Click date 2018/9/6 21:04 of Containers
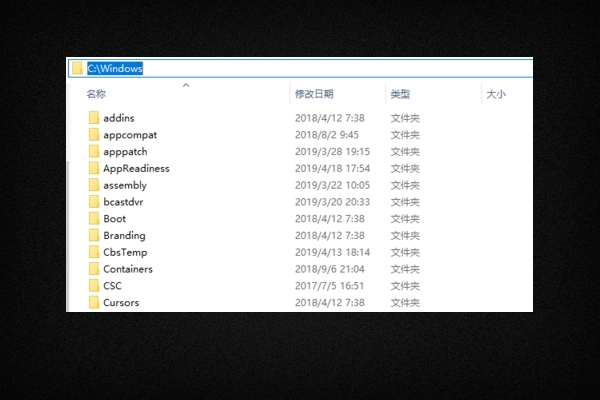 tap(329, 269)
